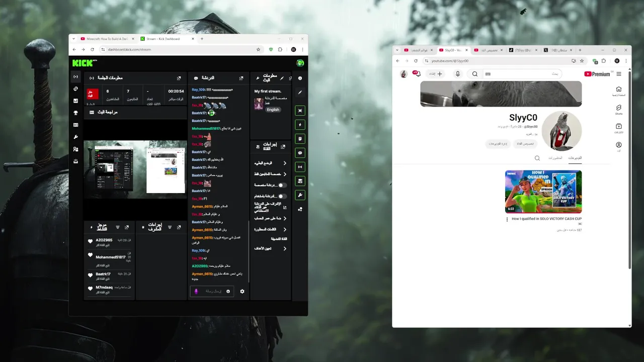The image size is (644, 362).
Task: Open the trophy achievements icon in Kick sidebar
Action: pos(75,113)
